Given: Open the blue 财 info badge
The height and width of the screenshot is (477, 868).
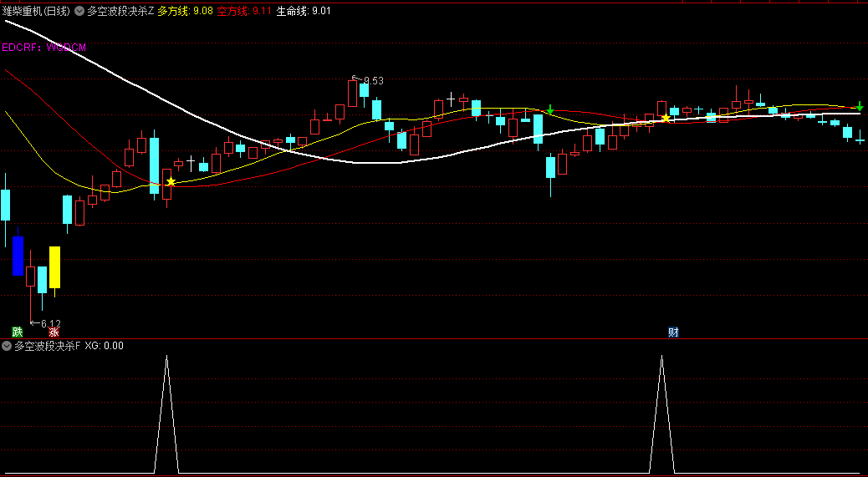Looking at the screenshot, I should 673,332.
